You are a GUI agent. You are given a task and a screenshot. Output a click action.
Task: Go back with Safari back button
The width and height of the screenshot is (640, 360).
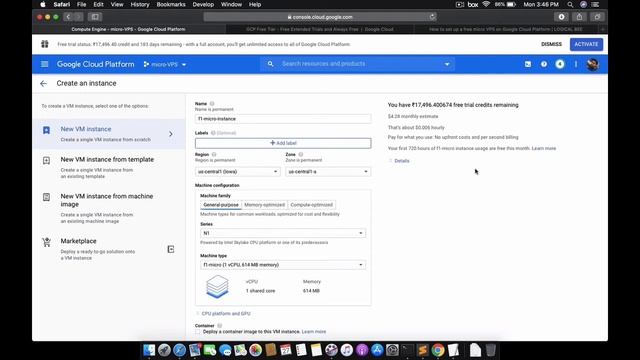tap(68, 17)
